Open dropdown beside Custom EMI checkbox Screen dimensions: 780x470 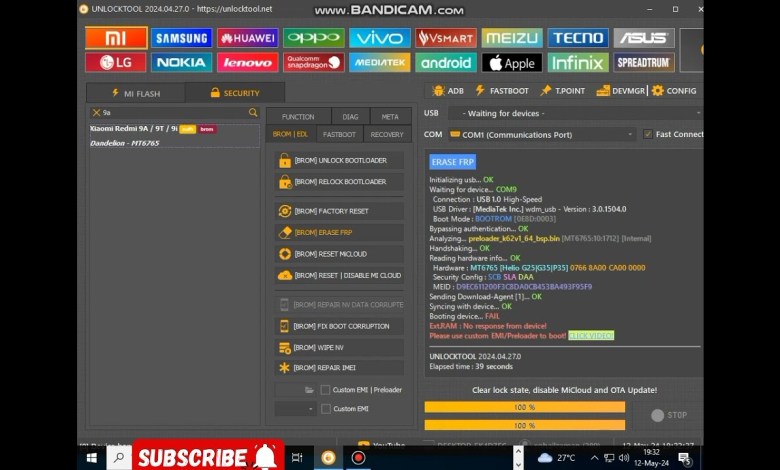point(295,409)
